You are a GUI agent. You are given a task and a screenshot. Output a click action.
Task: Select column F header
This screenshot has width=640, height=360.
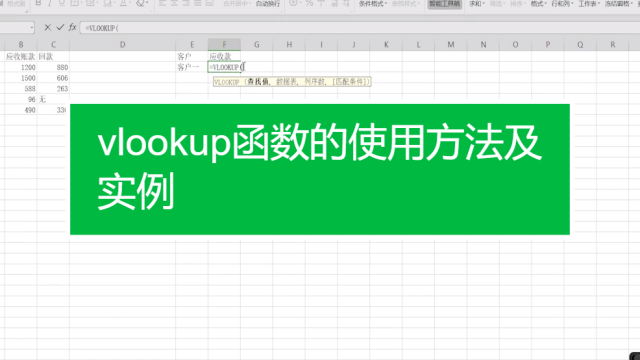pos(224,44)
